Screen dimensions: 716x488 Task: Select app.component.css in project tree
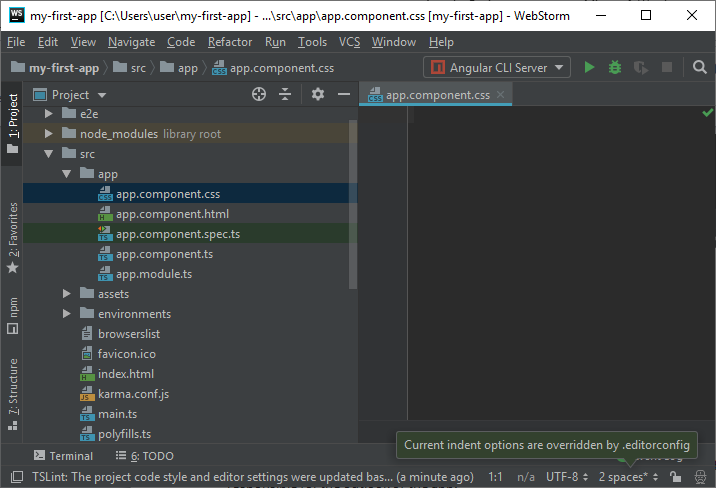coord(190,194)
